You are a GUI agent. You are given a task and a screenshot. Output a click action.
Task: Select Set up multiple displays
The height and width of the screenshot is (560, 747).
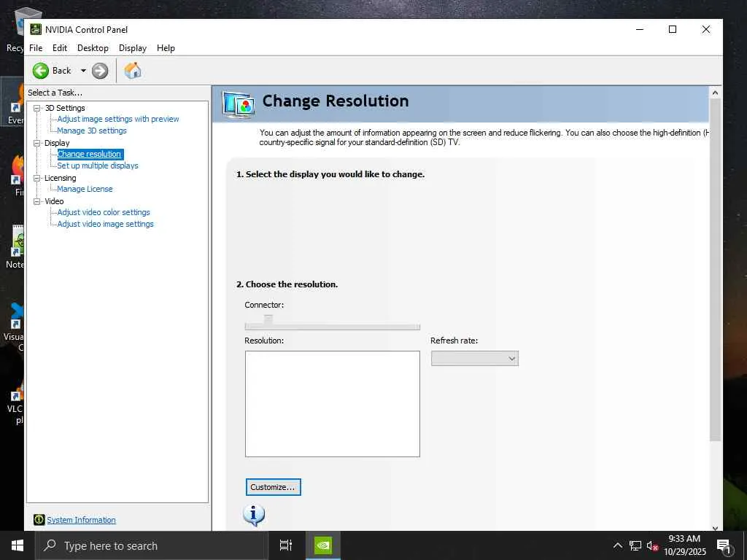click(x=98, y=166)
